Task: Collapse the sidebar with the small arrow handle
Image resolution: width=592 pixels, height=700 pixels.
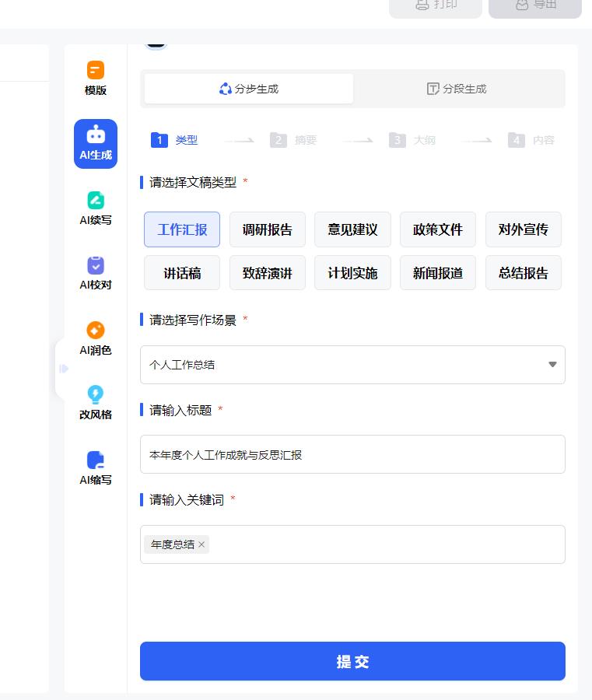Action: (63, 369)
